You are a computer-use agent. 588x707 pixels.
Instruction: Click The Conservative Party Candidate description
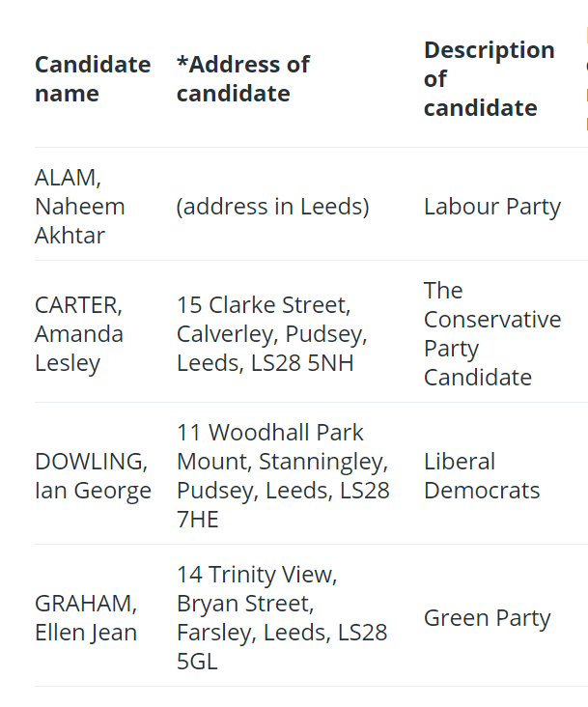[492, 334]
